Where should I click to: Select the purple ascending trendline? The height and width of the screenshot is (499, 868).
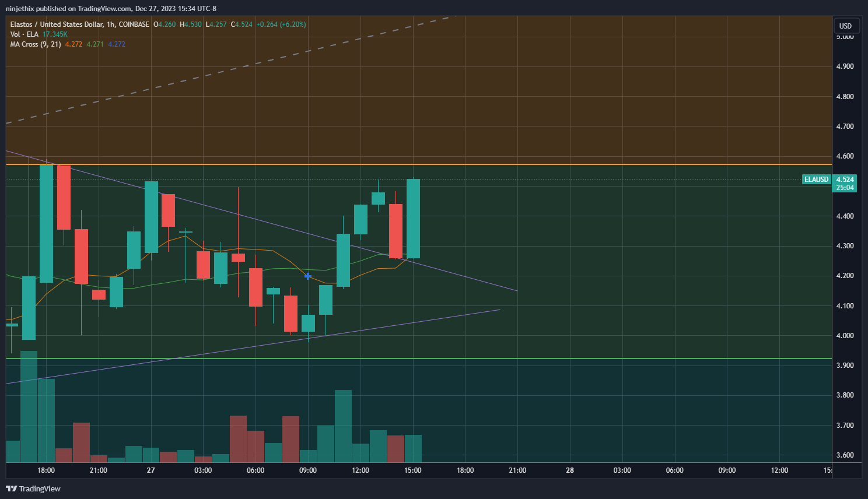click(253, 346)
